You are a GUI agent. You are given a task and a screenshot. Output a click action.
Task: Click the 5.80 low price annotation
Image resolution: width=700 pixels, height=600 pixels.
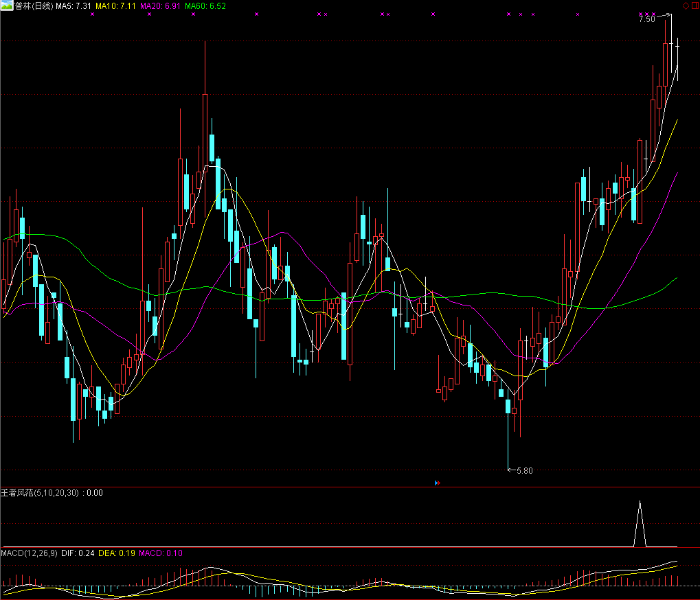[525, 471]
